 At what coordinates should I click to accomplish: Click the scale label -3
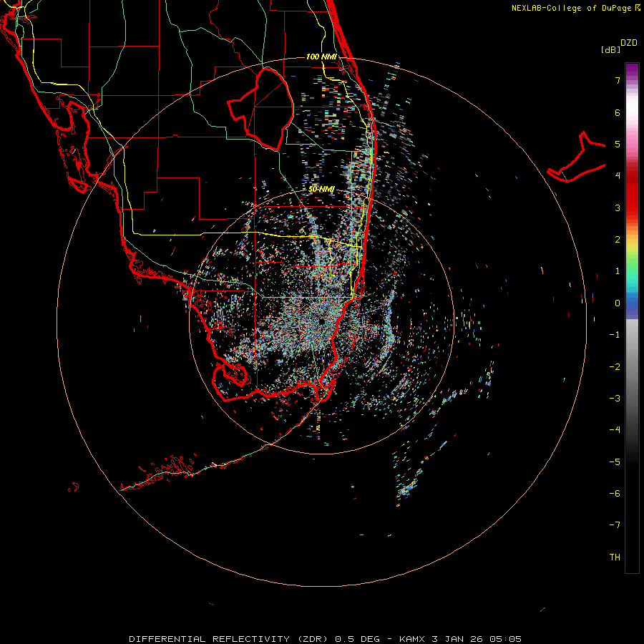[x=615, y=399]
